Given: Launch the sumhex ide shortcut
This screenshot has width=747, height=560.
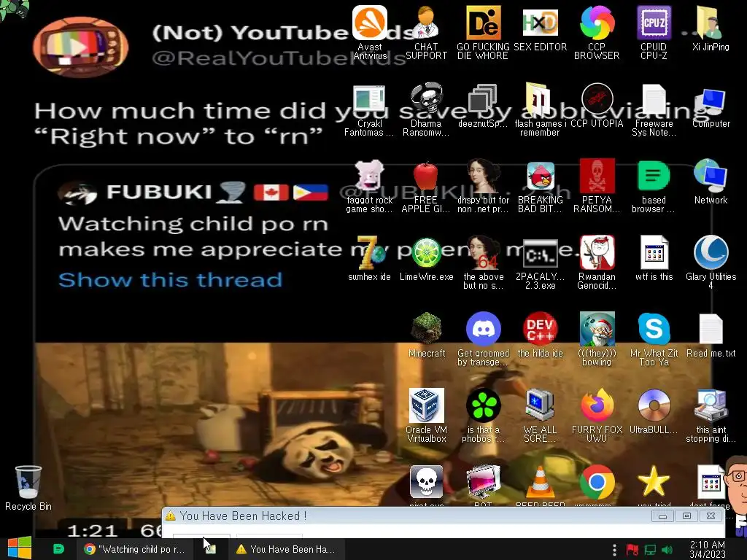Looking at the screenshot, I should click(369, 259).
